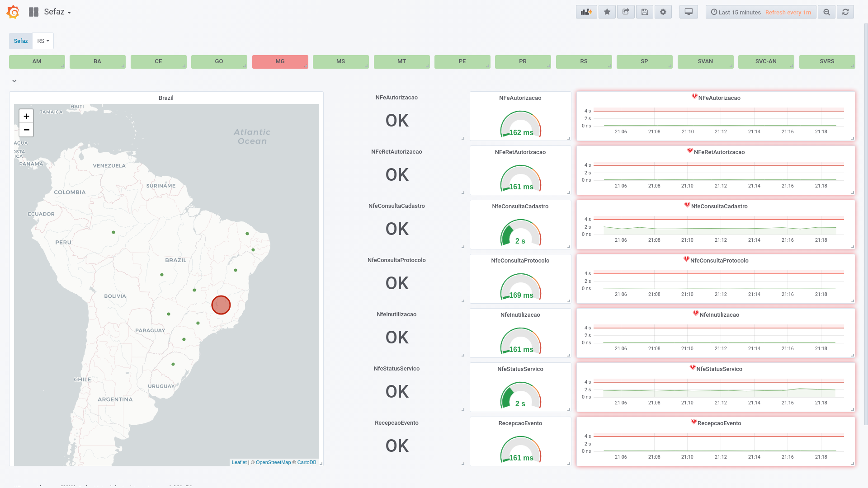Select the red MG state panel
The width and height of the screenshot is (868, 488).
[x=280, y=61]
